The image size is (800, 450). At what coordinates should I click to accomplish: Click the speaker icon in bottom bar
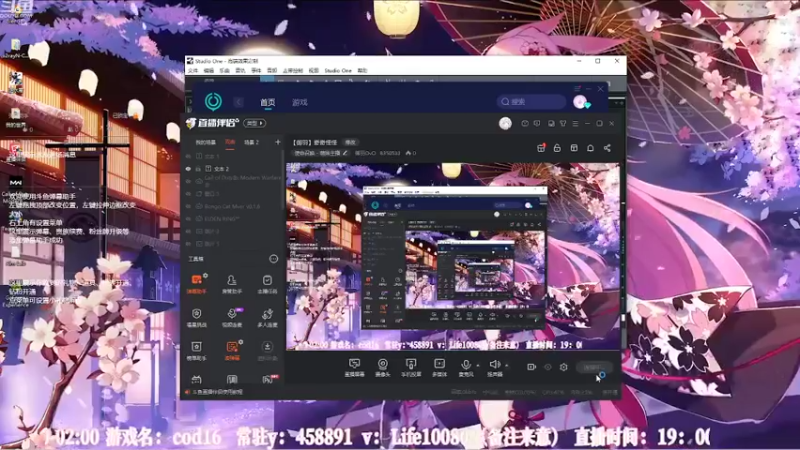click(494, 364)
